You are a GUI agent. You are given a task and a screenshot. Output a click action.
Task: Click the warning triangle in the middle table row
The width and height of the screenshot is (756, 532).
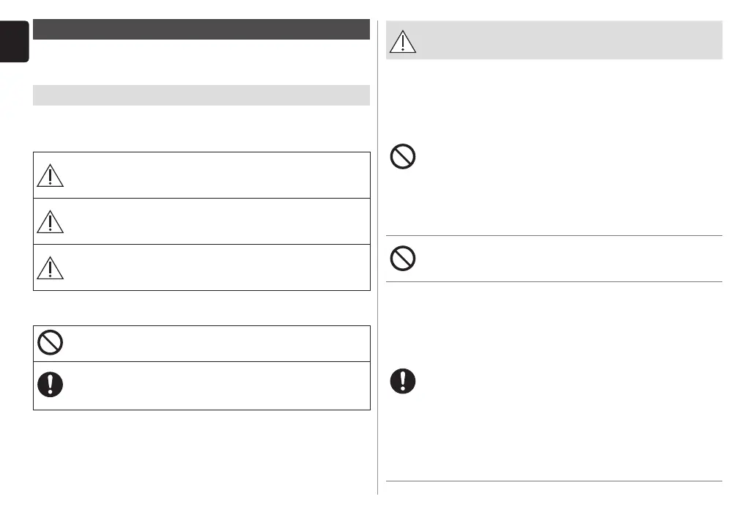click(50, 222)
